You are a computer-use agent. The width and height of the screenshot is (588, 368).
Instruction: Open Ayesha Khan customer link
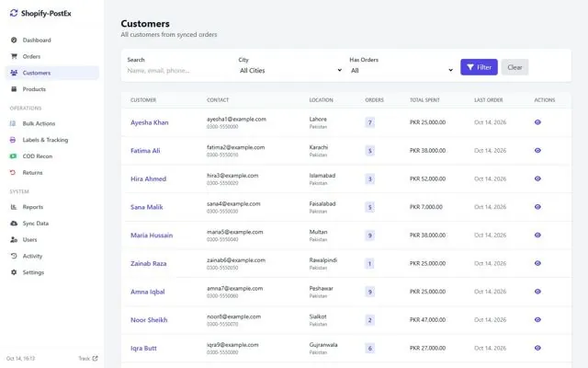149,122
